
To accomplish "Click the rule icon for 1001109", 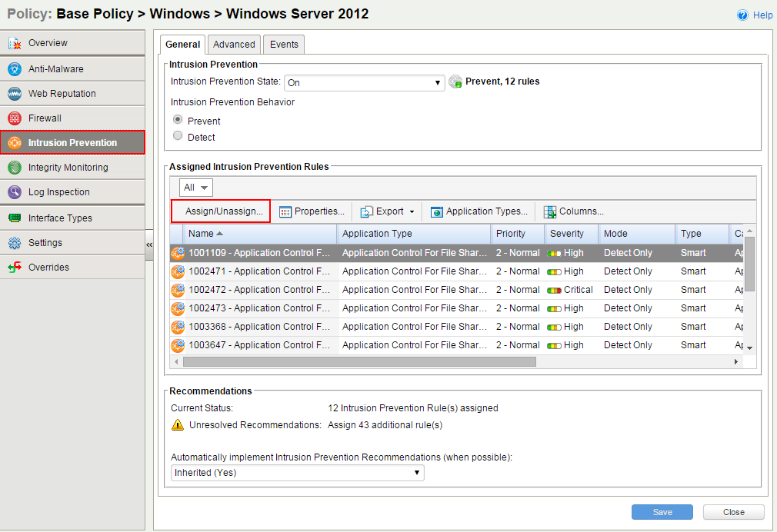I will point(178,253).
